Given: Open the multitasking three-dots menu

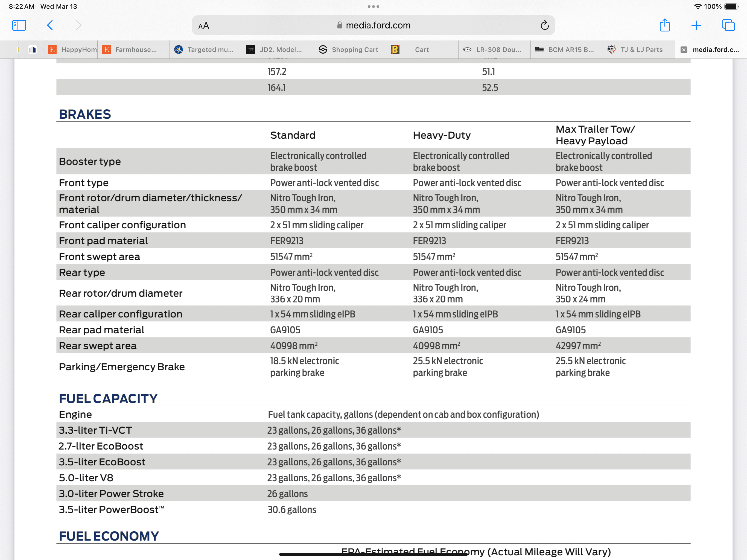Looking at the screenshot, I should point(373,6).
